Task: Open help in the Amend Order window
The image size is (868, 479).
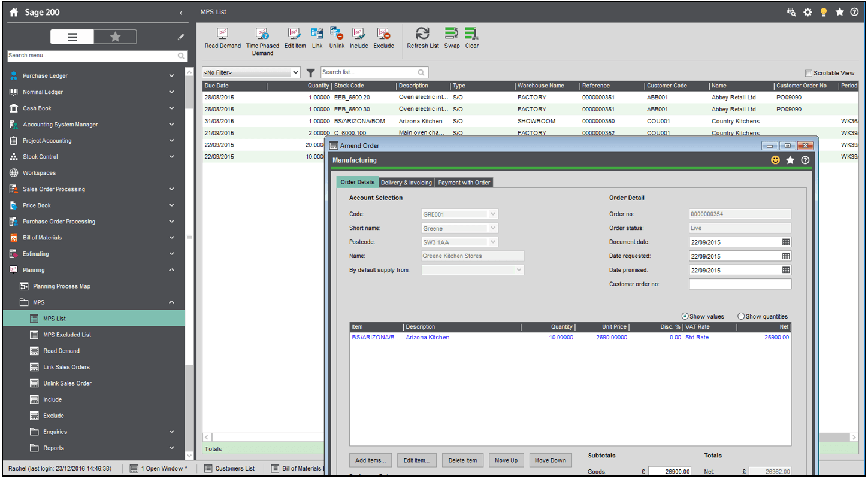Action: (805, 160)
